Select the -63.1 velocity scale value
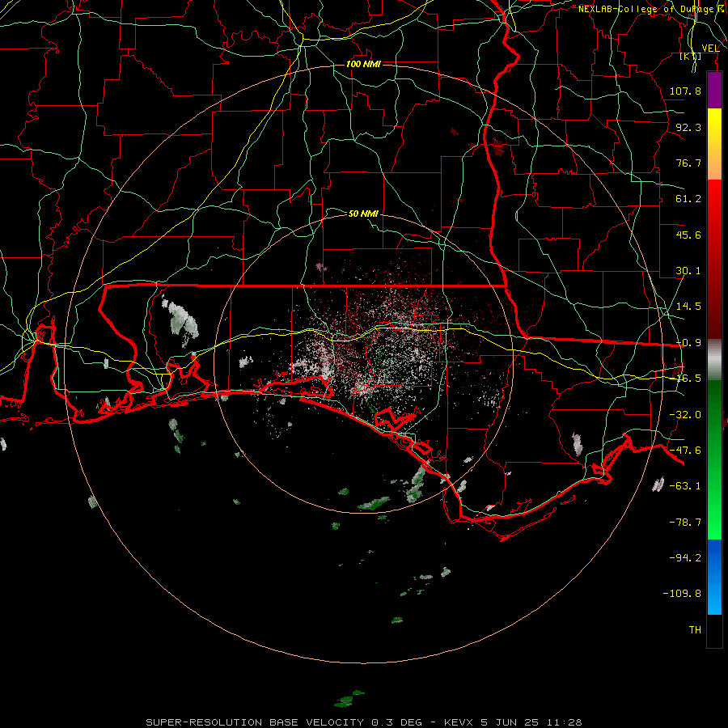 (x=685, y=486)
